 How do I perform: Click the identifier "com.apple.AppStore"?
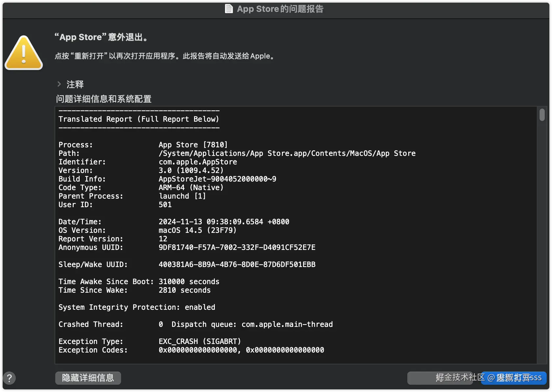(x=198, y=162)
